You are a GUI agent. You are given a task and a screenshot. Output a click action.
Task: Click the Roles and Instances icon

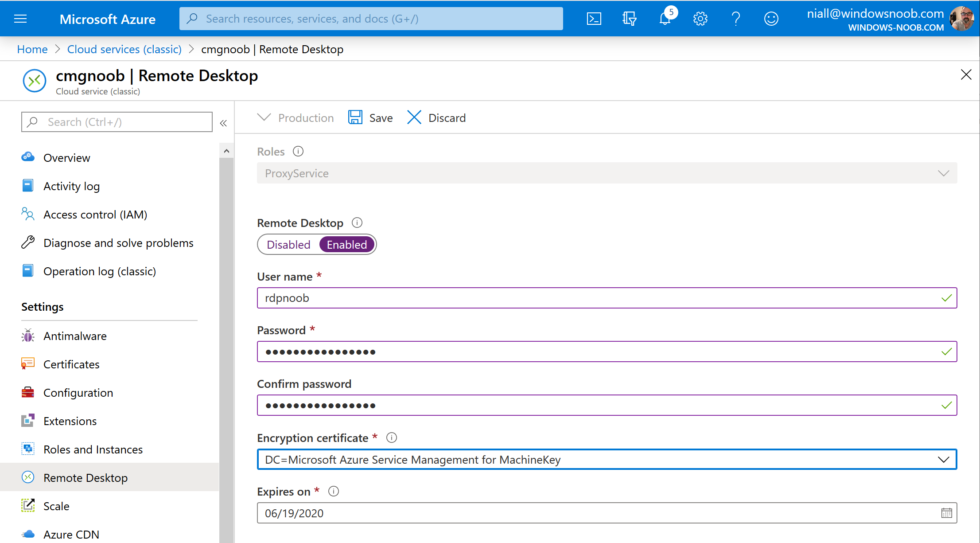tap(28, 449)
